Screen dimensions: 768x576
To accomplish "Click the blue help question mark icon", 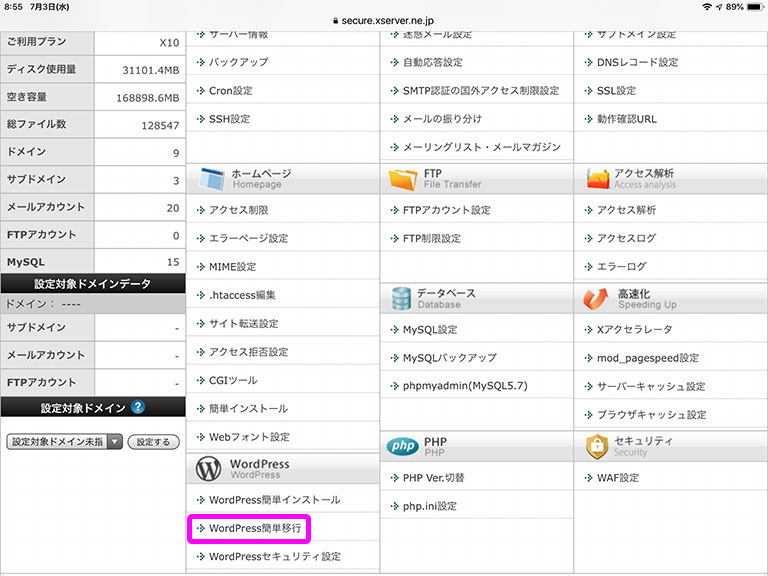I will click(138, 407).
